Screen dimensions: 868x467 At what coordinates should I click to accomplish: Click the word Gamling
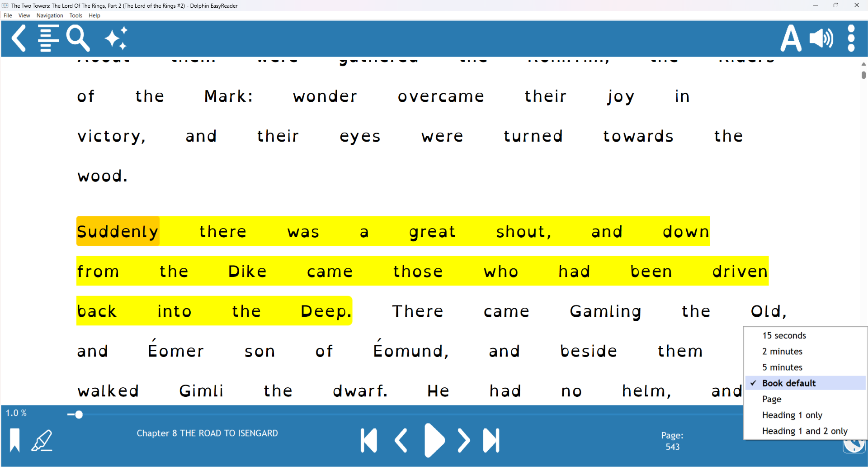(605, 311)
